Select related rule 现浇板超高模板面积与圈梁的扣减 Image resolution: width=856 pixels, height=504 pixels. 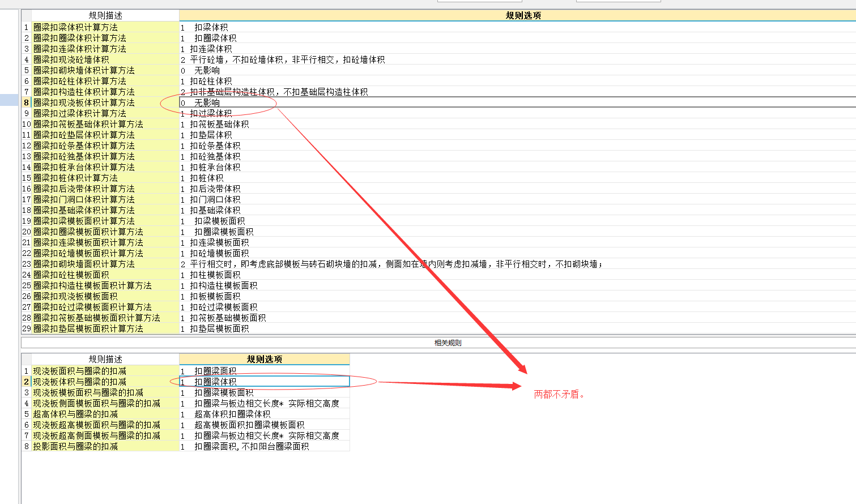[x=105, y=425]
